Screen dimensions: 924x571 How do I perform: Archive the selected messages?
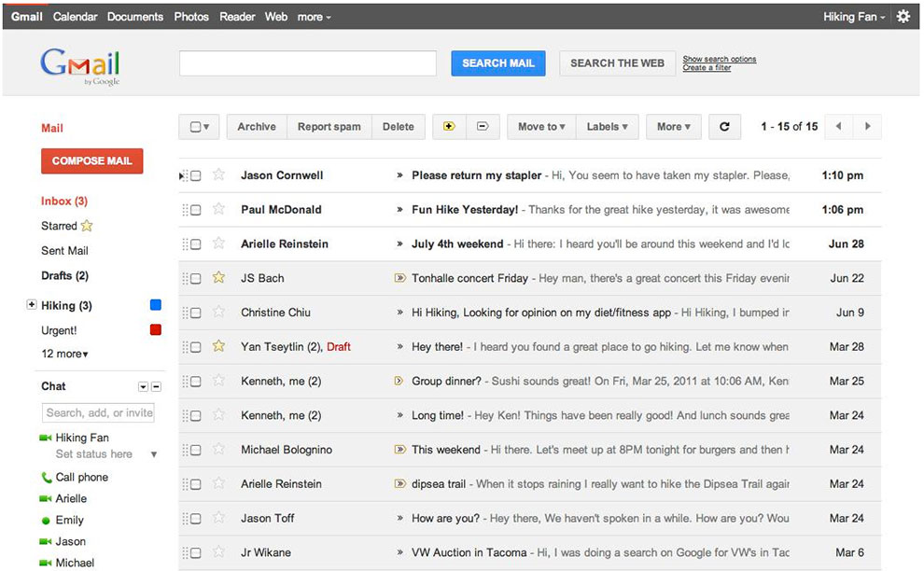coord(257,127)
